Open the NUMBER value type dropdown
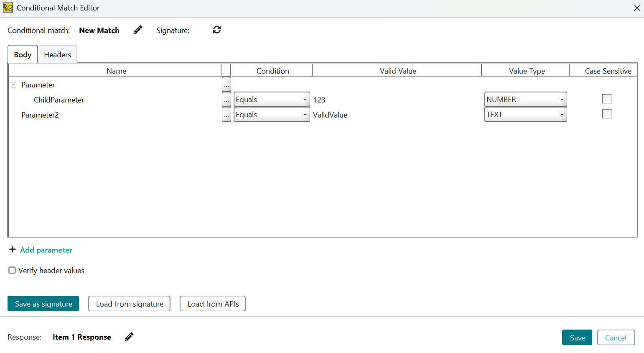Screen dimensions: 644x353 (562, 99)
